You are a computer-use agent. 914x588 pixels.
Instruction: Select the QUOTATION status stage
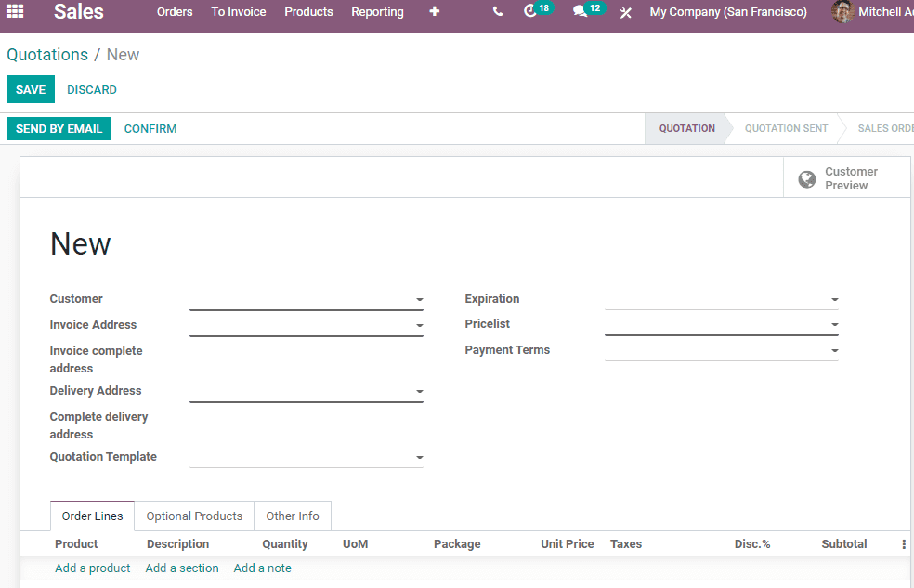coord(686,128)
